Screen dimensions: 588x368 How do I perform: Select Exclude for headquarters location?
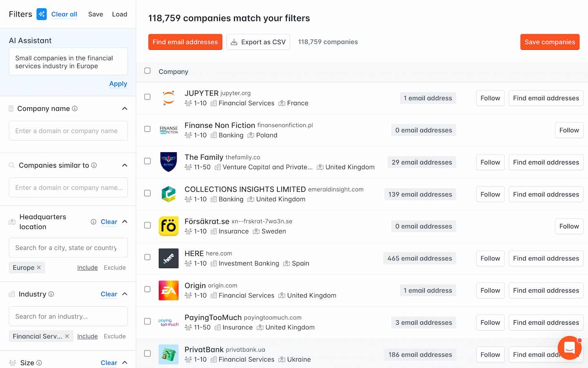coord(115,268)
